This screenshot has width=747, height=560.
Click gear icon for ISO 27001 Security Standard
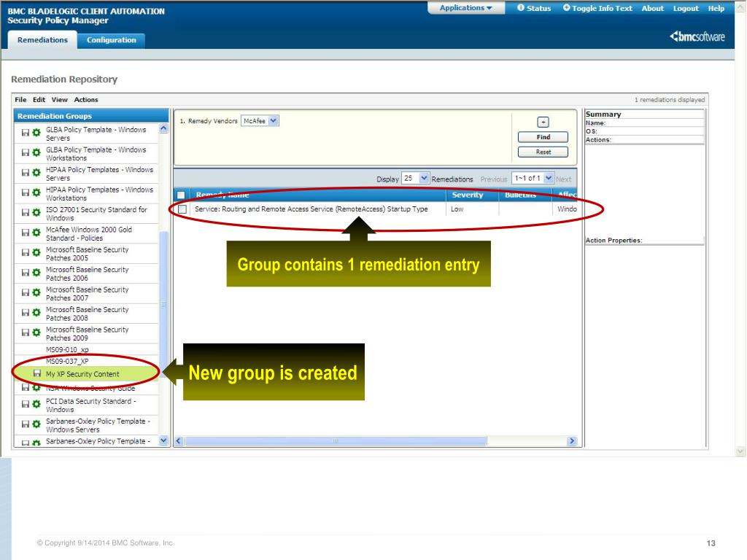[36, 213]
